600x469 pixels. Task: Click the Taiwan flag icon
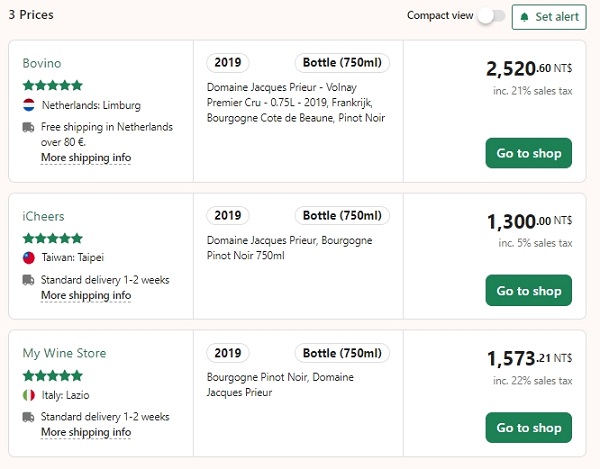(x=29, y=257)
